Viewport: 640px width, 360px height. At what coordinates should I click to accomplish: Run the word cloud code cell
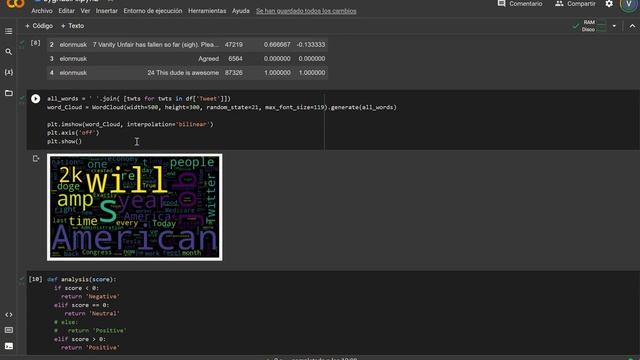[x=36, y=98]
